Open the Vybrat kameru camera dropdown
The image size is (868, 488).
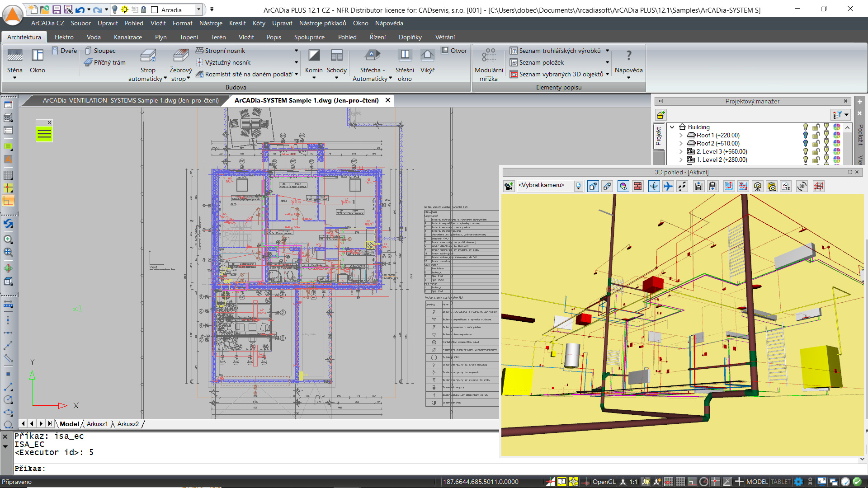(x=579, y=186)
